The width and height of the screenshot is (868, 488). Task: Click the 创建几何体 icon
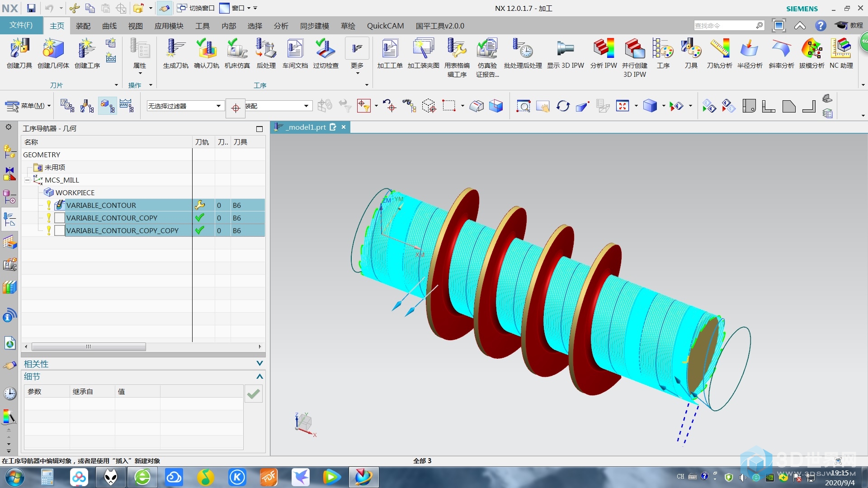pyautogui.click(x=53, y=49)
